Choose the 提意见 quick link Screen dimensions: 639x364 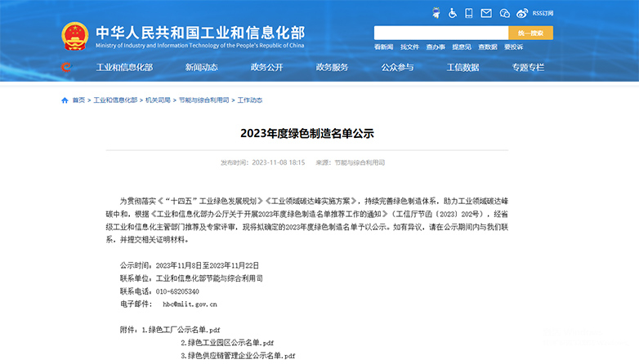pyautogui.click(x=462, y=47)
